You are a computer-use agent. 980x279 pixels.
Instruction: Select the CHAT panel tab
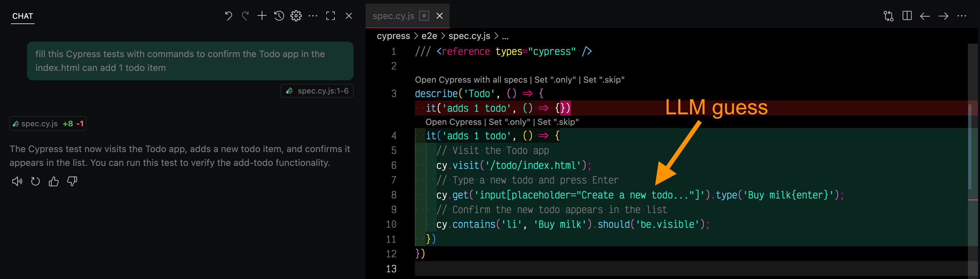(23, 16)
